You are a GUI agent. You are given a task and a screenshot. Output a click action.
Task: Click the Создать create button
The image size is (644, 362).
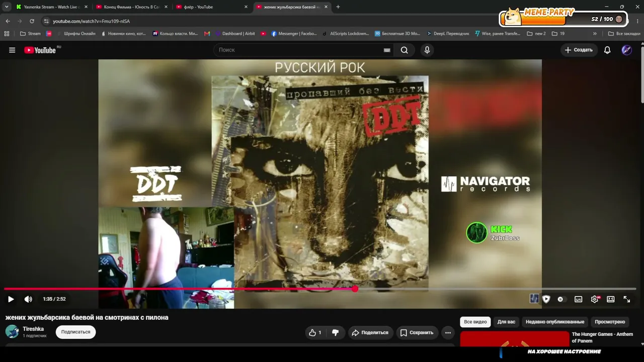coord(579,50)
